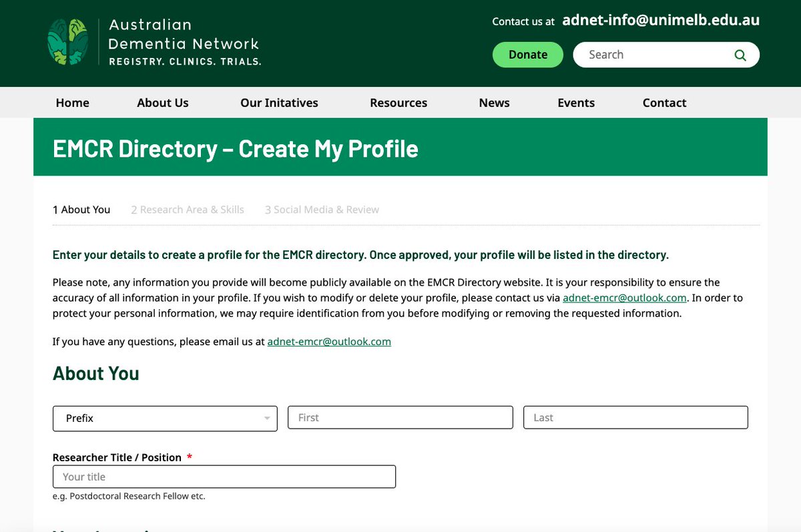Screen dimensions: 801x532
Task: Click 'EMCR Directory – Create My Profile' heading
Action: point(236,148)
